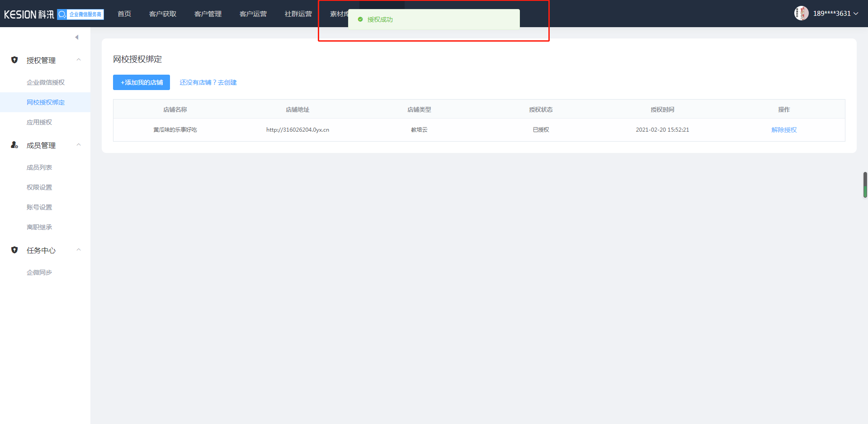Click the shield icon beside 授权管理
The height and width of the screenshot is (424, 868).
click(x=14, y=60)
